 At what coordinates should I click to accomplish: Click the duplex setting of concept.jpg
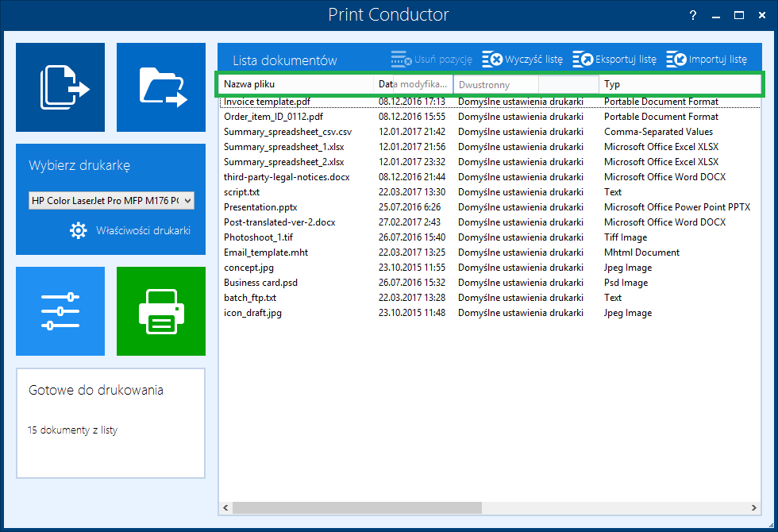click(x=521, y=268)
